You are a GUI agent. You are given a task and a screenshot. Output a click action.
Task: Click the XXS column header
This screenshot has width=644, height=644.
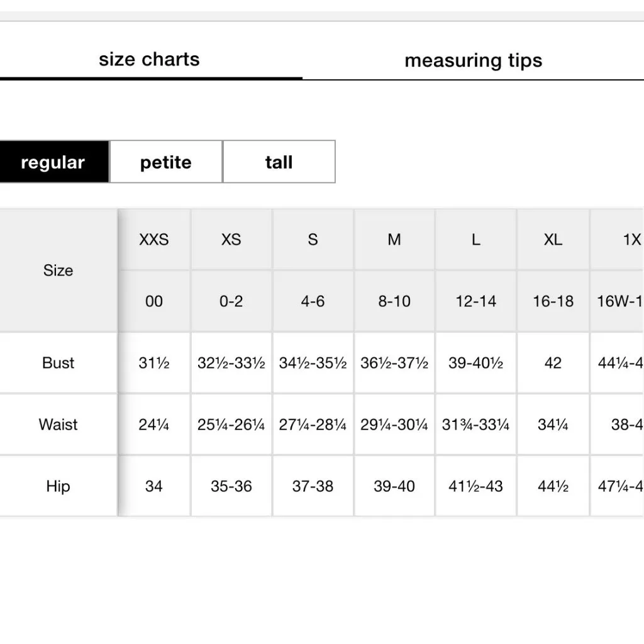(x=154, y=240)
